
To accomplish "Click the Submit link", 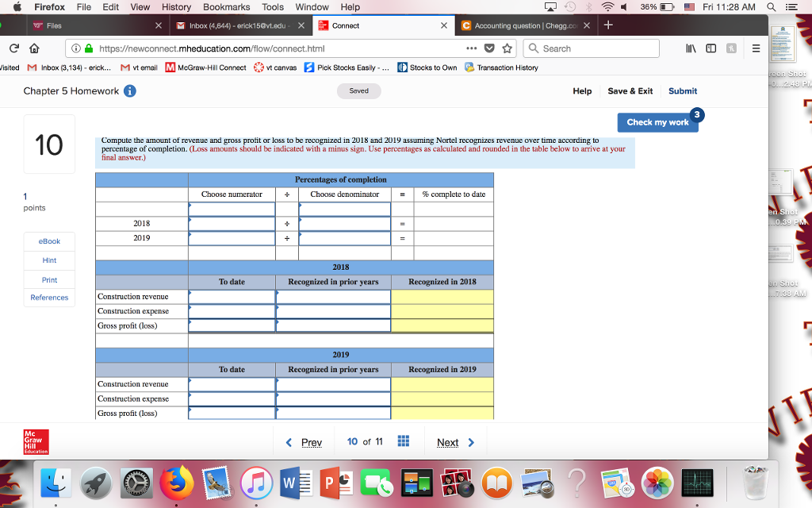I will coord(683,90).
